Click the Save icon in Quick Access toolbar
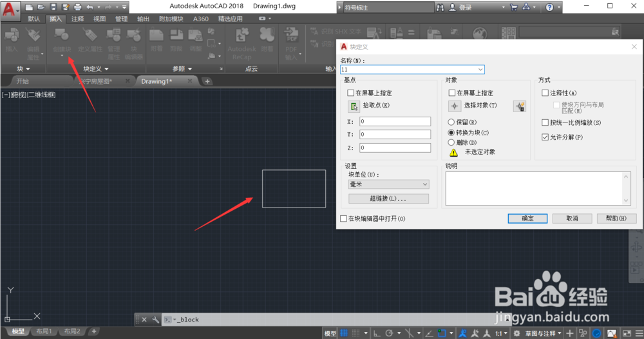The image size is (644, 339). pos(53,7)
